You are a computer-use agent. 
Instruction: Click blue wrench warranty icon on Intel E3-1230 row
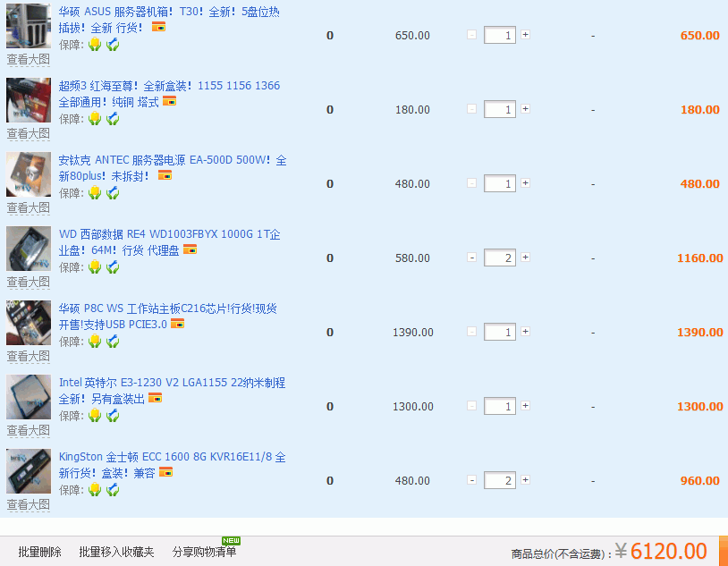(113, 416)
